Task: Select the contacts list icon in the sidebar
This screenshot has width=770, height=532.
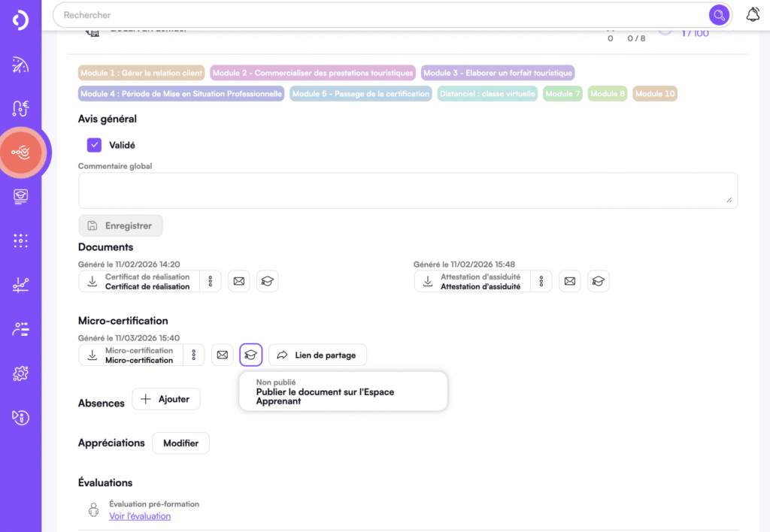Action: [x=20, y=329]
